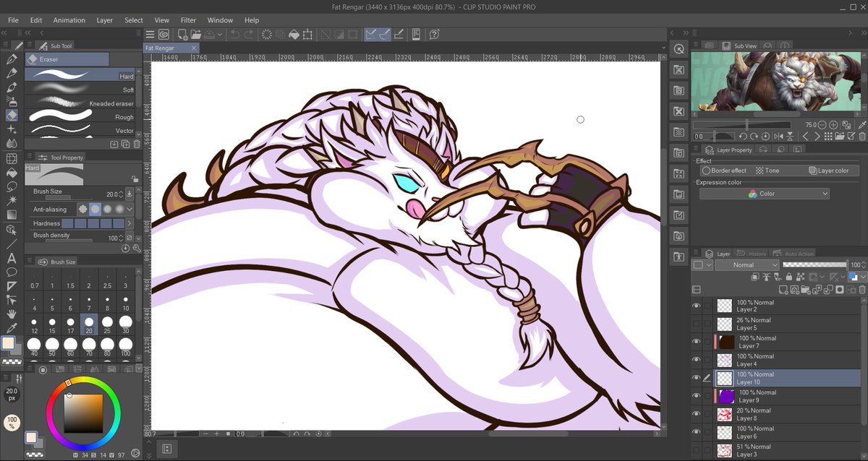The width and height of the screenshot is (868, 461).
Task: Click the Brush Size slider
Action: pos(69,197)
